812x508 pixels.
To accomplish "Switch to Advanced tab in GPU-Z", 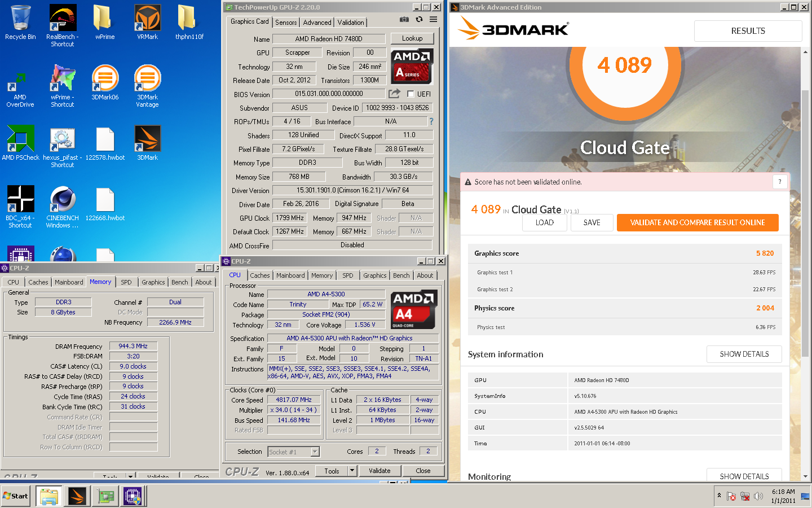I will click(317, 23).
